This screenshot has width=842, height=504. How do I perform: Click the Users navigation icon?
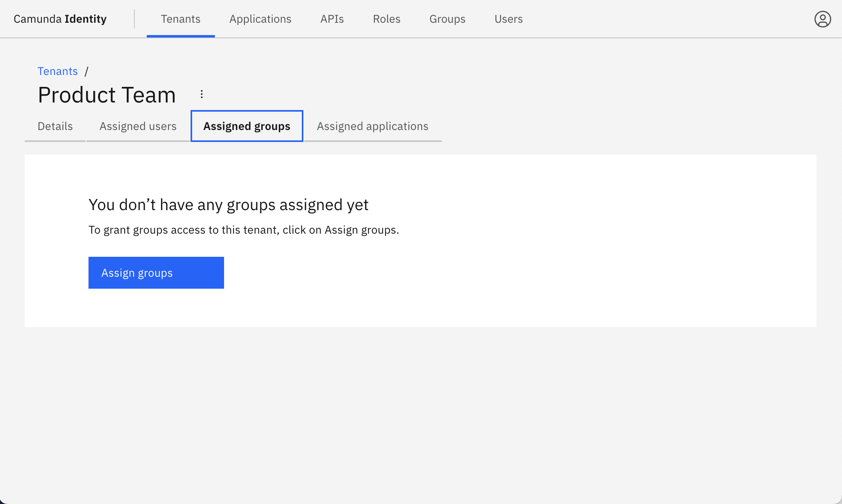coord(508,19)
